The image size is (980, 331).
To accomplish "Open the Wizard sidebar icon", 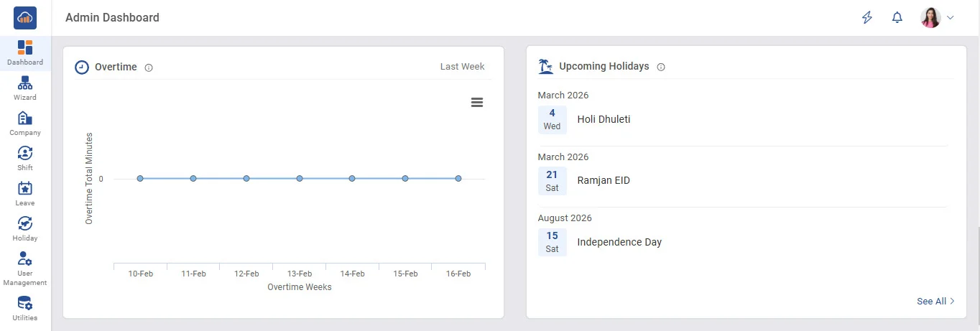I will coord(25,87).
